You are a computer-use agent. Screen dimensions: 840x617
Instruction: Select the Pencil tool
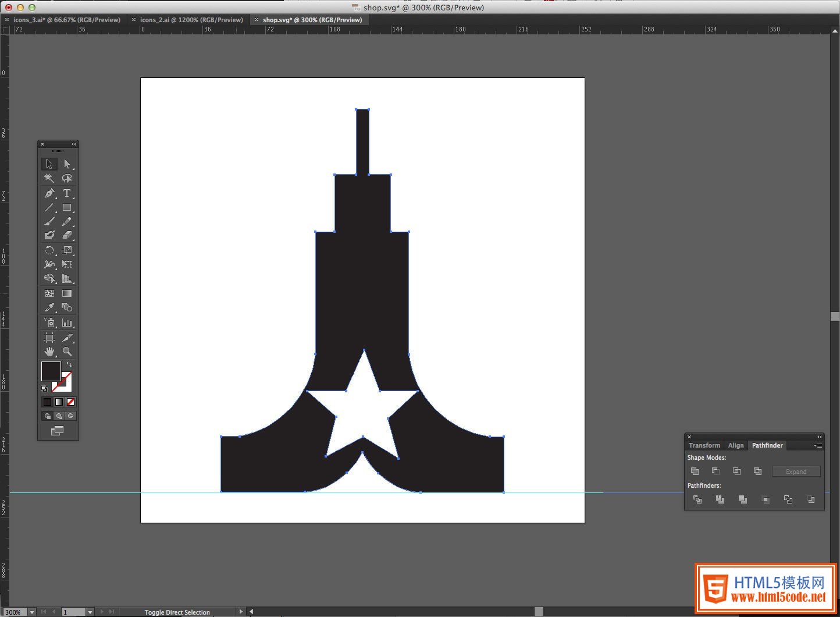pyautogui.click(x=67, y=221)
